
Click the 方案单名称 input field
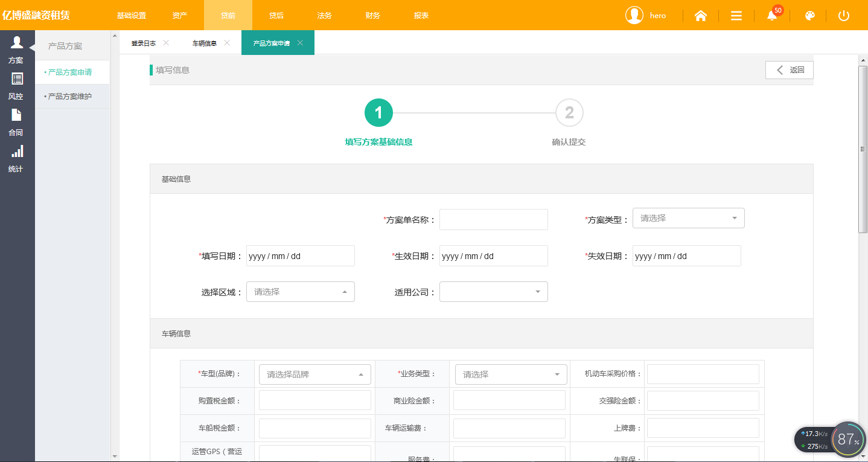[493, 220]
